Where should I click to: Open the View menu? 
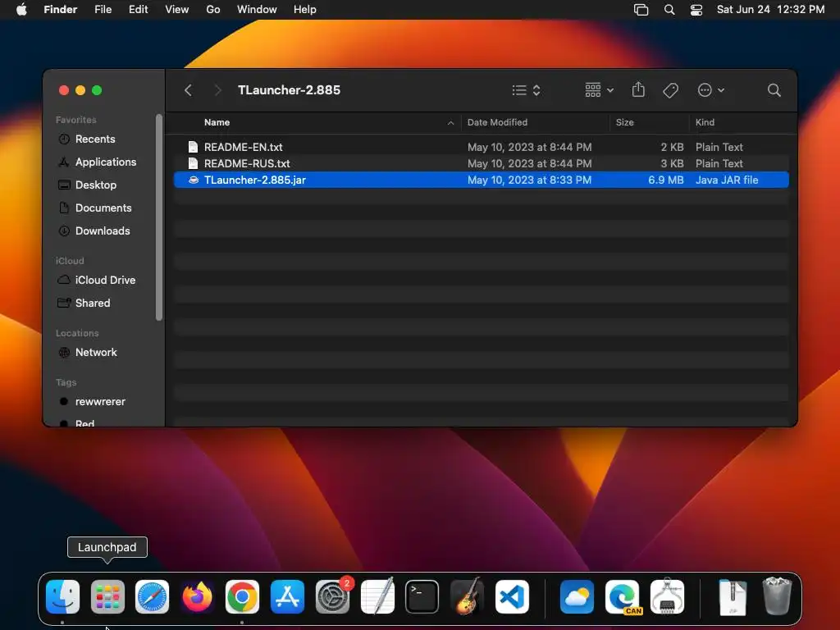point(177,10)
